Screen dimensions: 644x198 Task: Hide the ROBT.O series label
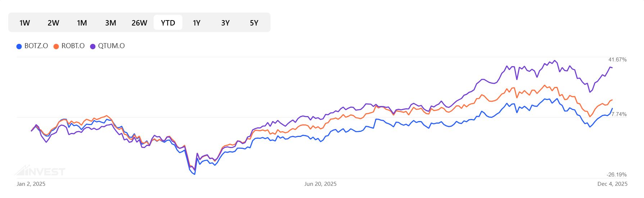73,46
